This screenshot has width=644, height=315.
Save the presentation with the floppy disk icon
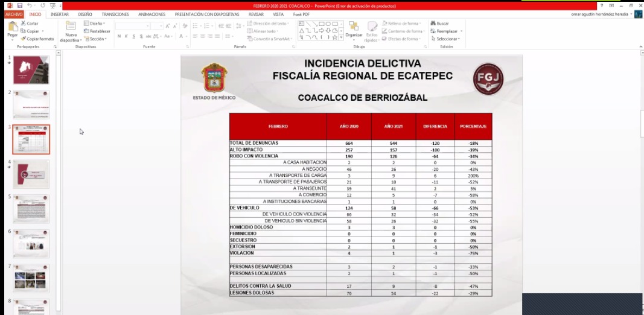19,5
